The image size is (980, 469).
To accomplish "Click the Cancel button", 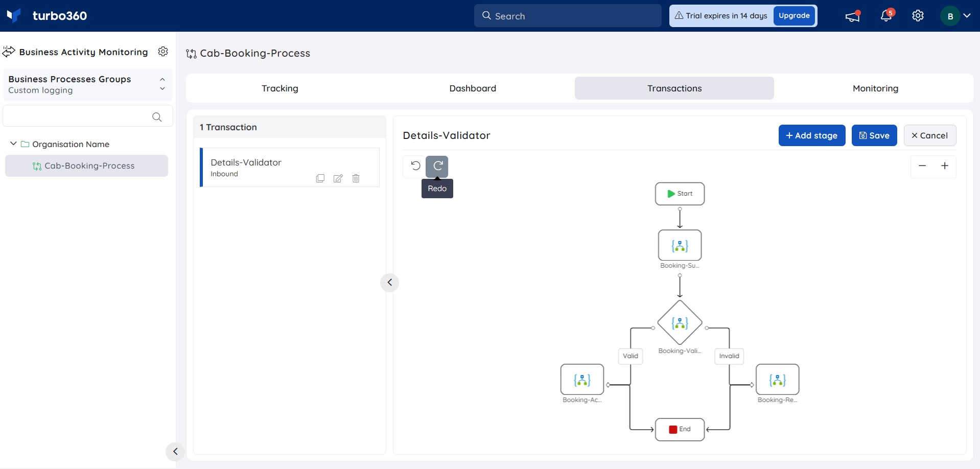I will point(930,135).
